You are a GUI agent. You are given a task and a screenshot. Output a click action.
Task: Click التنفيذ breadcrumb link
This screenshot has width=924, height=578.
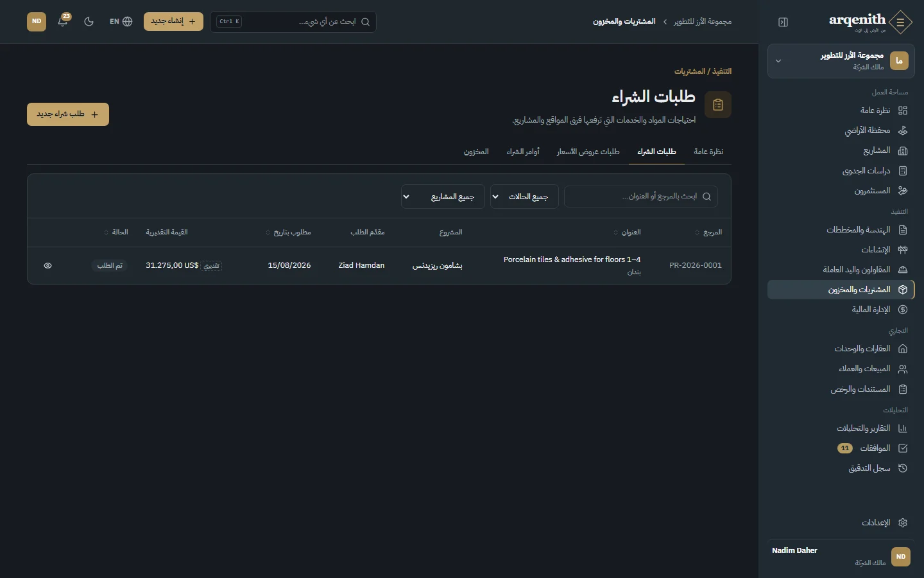pyautogui.click(x=722, y=71)
